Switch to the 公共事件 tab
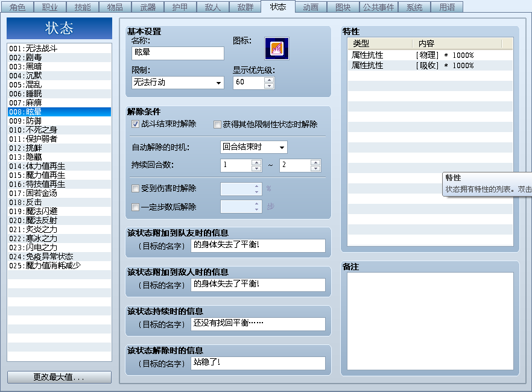Viewport: 532px width, 392px height. click(x=379, y=7)
